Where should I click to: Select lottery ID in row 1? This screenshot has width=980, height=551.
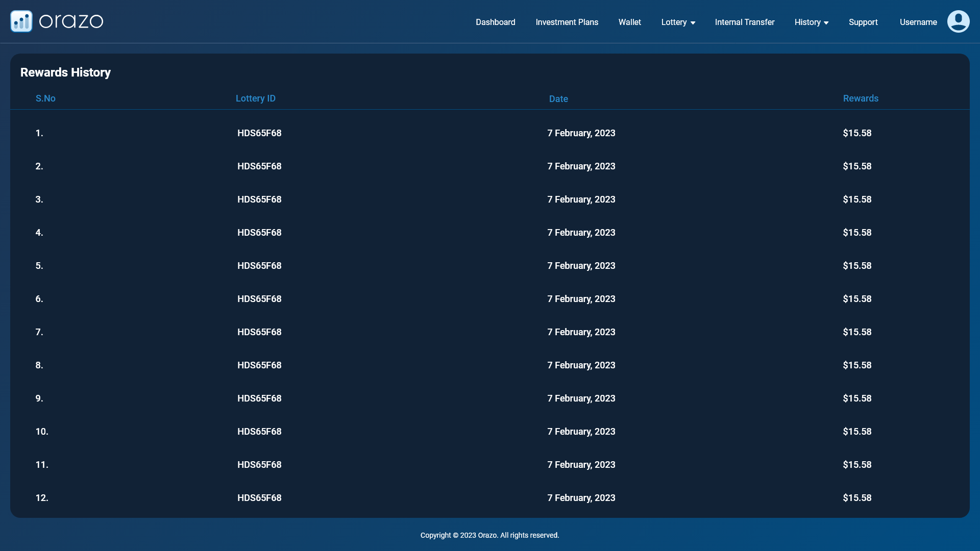coord(259,133)
